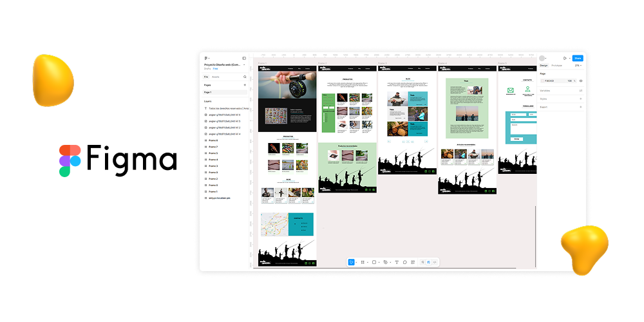
Task: Toggle page background visibility eye icon
Action: (581, 81)
